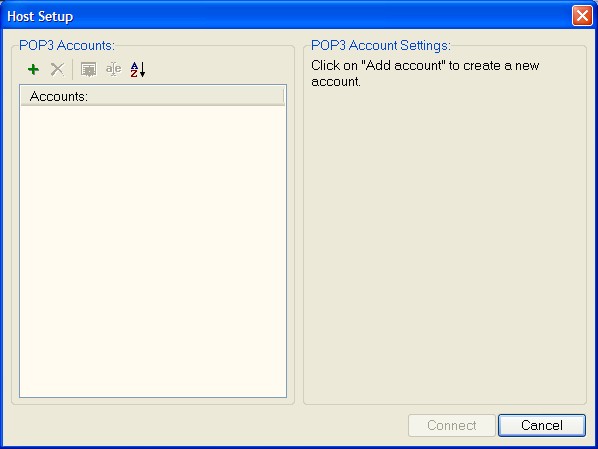Click the Host Setup title bar text

[40, 16]
